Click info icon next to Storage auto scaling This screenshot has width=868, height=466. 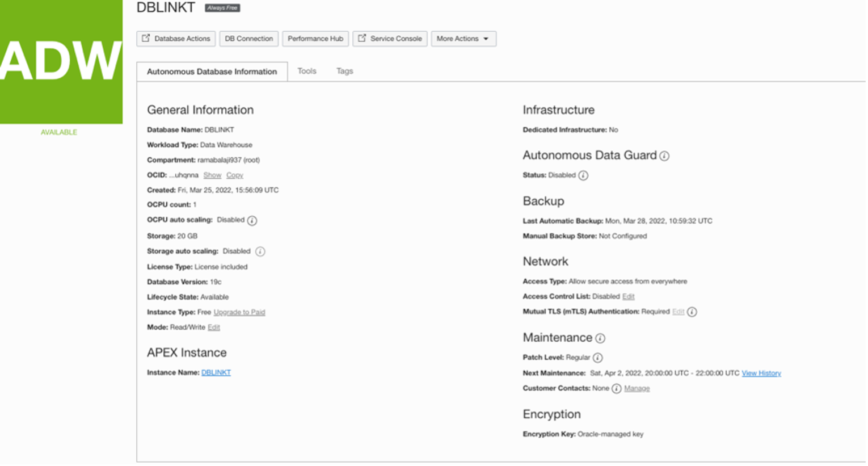pos(260,251)
